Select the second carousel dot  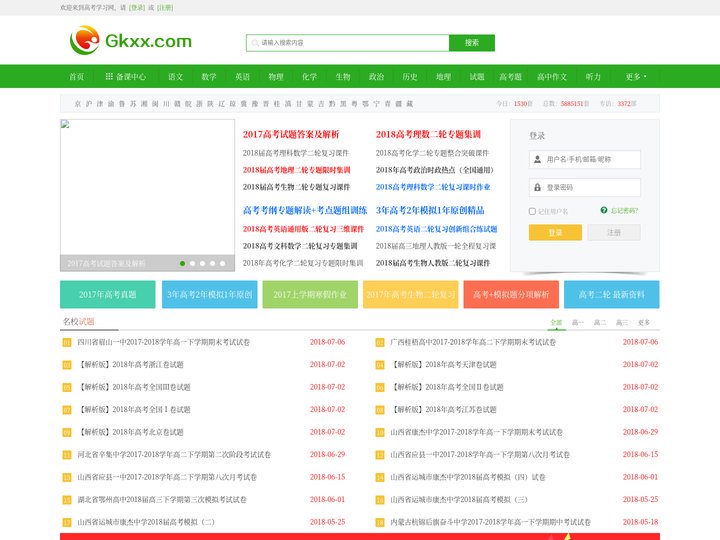192,264
